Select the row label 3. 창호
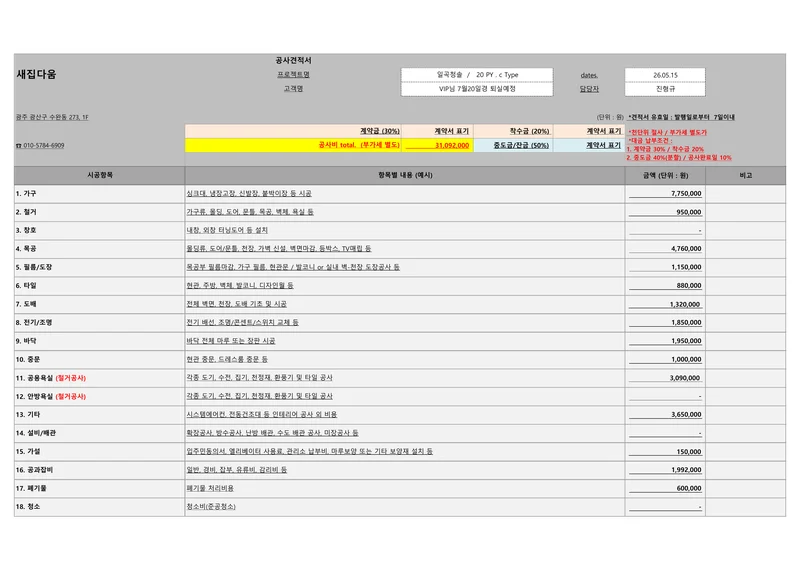Screen dimensions: 800x565 pos(26,231)
